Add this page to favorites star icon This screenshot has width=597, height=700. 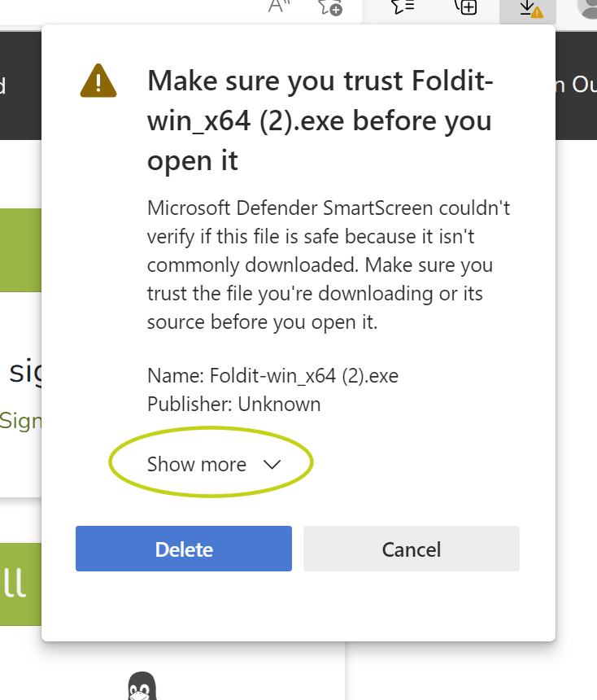[x=329, y=7]
